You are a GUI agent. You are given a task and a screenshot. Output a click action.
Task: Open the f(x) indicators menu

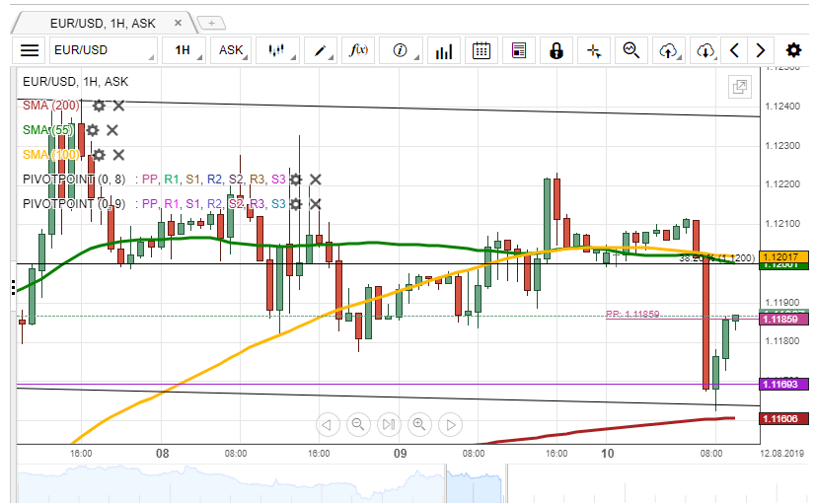359,50
